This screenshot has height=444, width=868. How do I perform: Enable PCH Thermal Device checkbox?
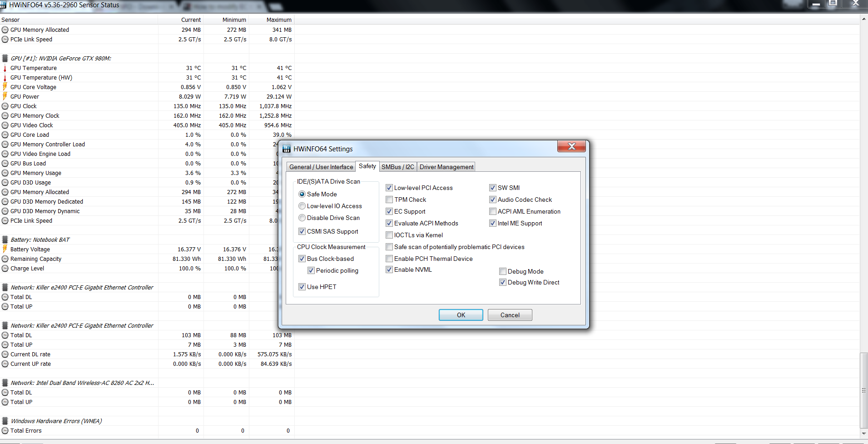coord(389,259)
